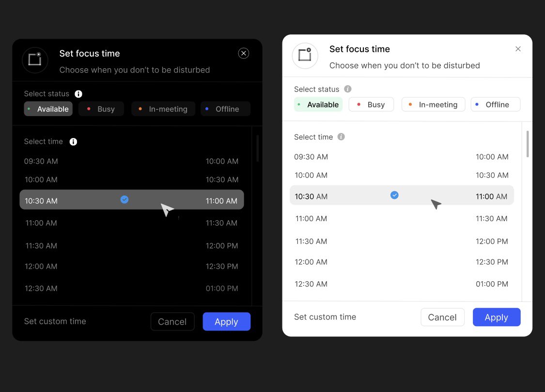Select Available status in dark dialog
Image resolution: width=545 pixels, height=392 pixels.
pyautogui.click(x=48, y=109)
